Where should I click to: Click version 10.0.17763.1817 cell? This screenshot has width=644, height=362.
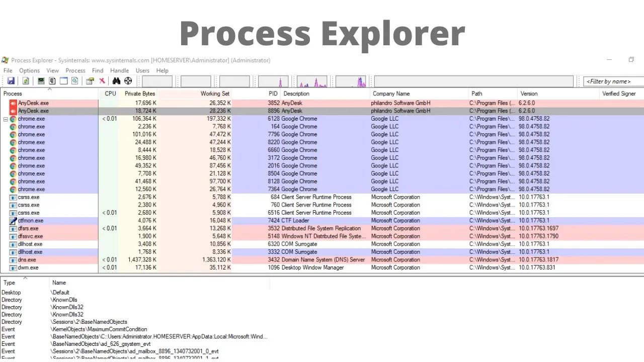point(538,260)
